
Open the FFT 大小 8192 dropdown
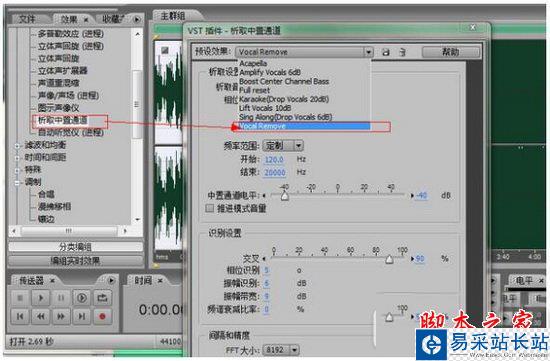(294, 350)
